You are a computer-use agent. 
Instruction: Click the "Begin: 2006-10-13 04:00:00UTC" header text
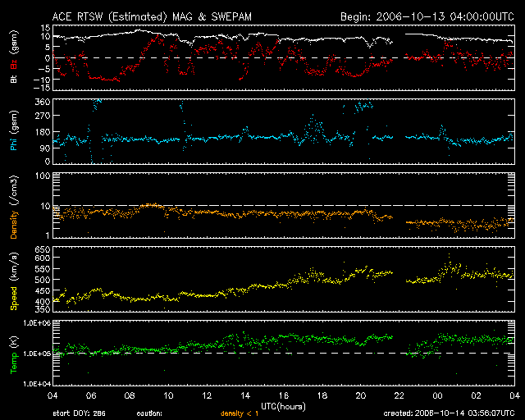427,16
